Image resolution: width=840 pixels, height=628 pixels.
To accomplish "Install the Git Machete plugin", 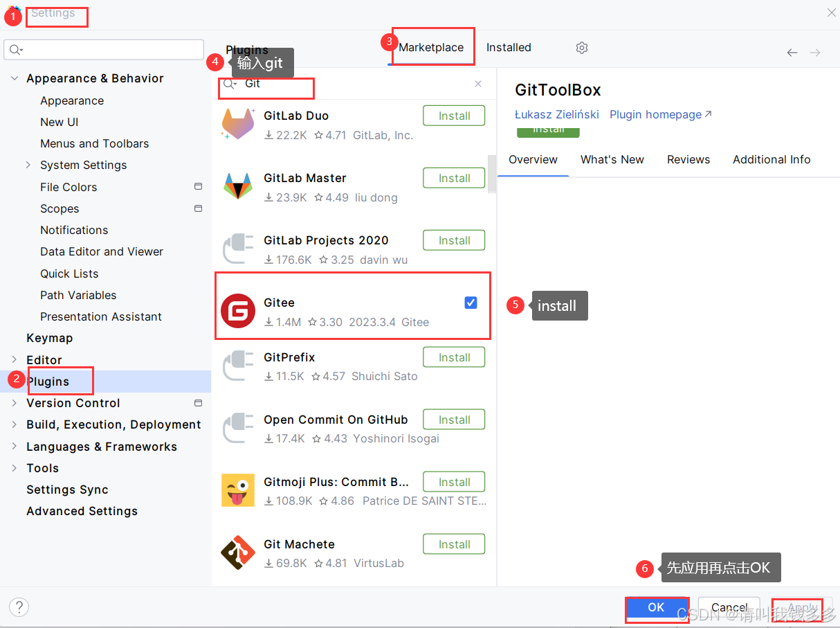I will click(454, 544).
